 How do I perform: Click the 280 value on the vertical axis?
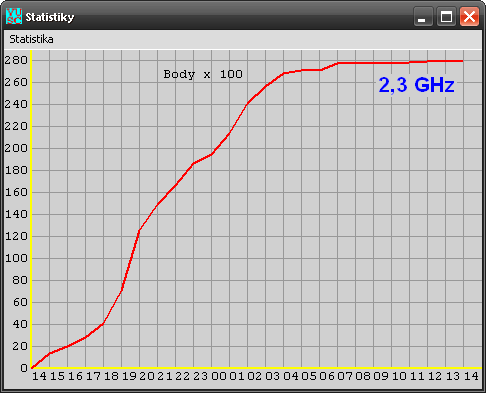coord(16,60)
